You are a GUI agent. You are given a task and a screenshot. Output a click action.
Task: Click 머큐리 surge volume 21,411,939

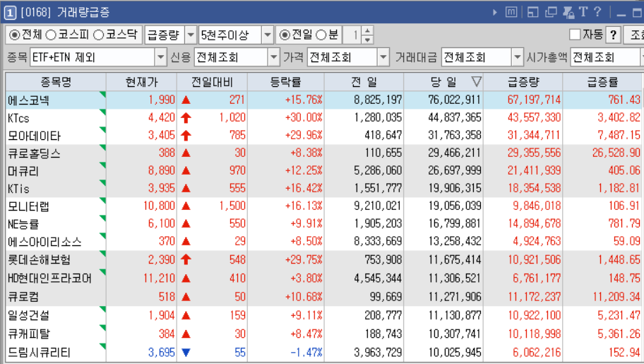534,170
